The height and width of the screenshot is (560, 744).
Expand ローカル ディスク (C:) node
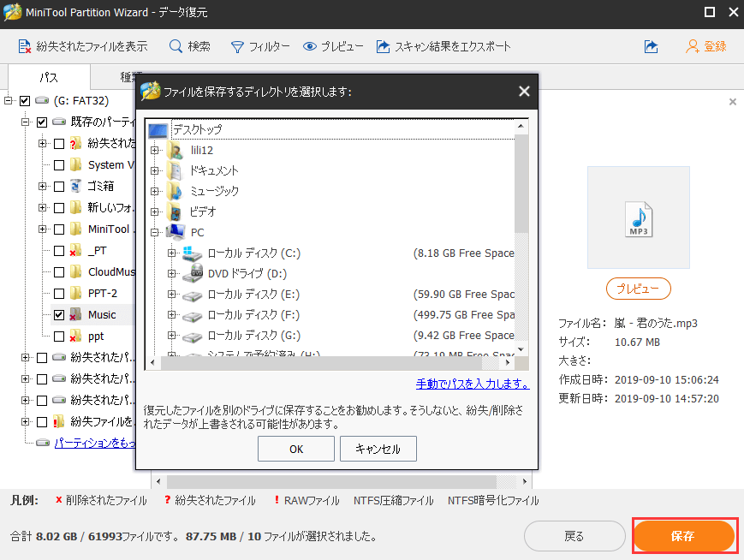point(171,253)
